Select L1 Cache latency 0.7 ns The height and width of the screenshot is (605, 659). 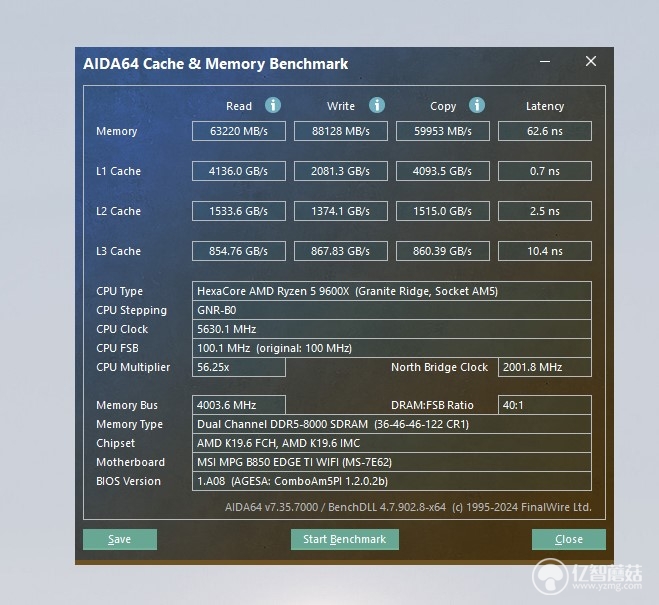click(545, 171)
